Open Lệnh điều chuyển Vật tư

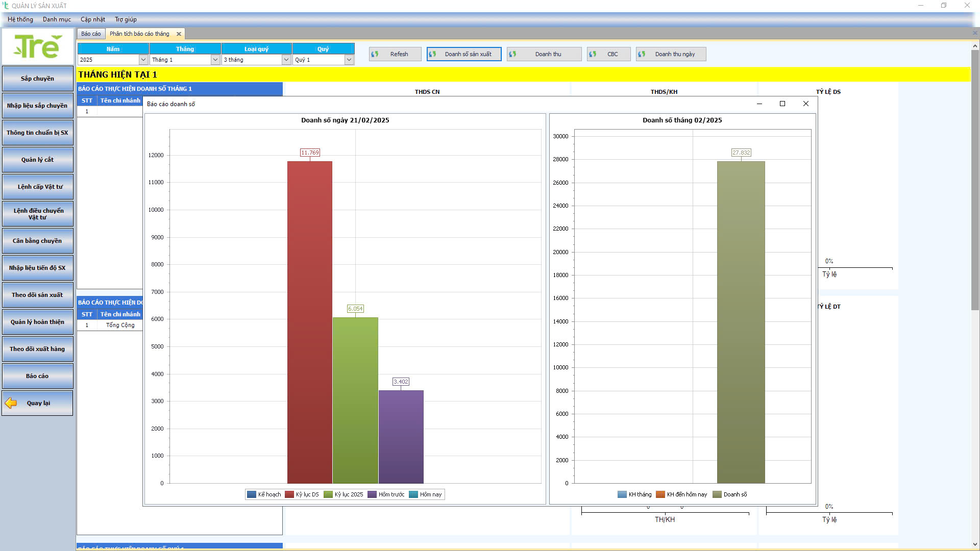click(38, 214)
